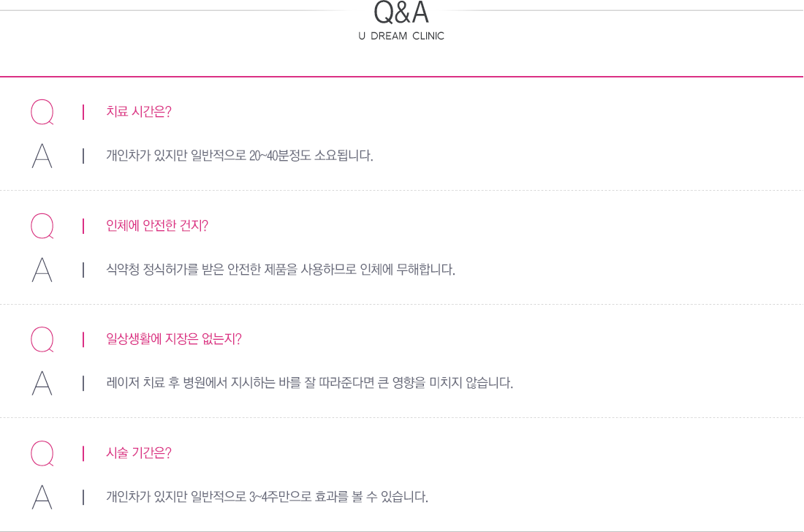This screenshot has height=532, width=804.
Task: Select the question 인체에 안전한 건지?
Action: point(157,226)
